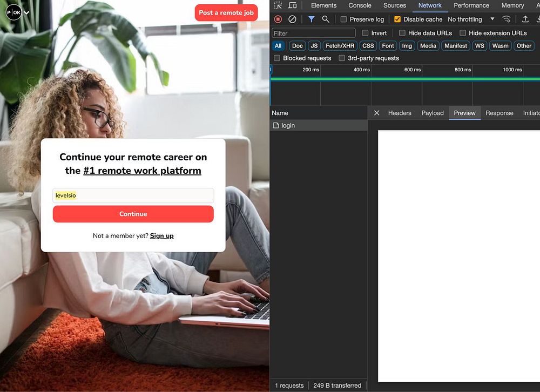540x392 pixels.
Task: Filter requests by JS
Action: click(314, 46)
